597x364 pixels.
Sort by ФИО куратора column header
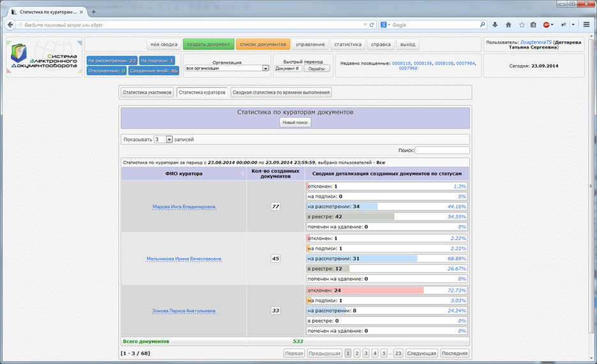click(183, 174)
